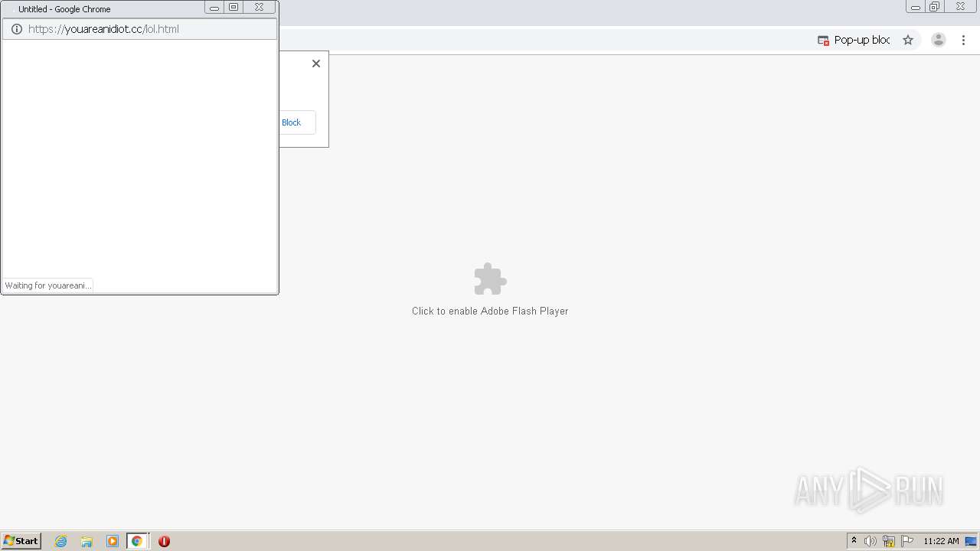Screen dimensions: 980x551
Task: Restore down the main Chrome window
Action: coord(935,7)
